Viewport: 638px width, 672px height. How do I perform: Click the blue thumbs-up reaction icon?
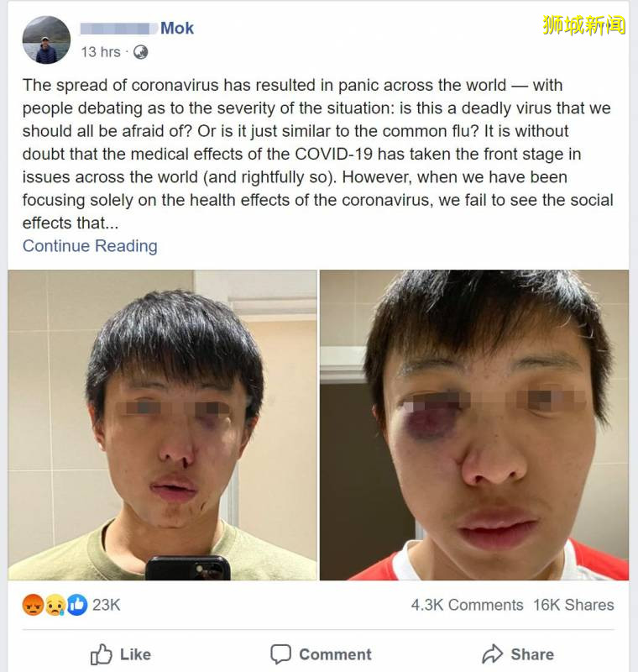pyautogui.click(x=77, y=605)
